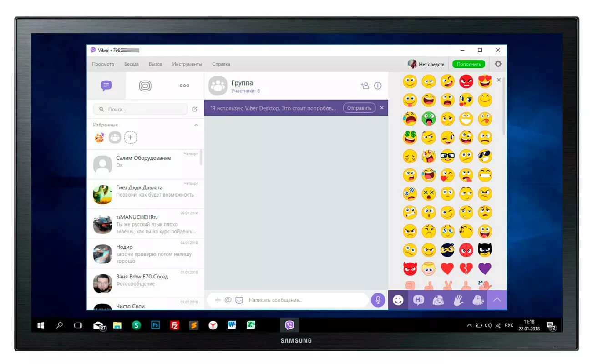The width and height of the screenshot is (593, 364).
Task: Open chat with Салим Оборудование
Action: click(145, 164)
